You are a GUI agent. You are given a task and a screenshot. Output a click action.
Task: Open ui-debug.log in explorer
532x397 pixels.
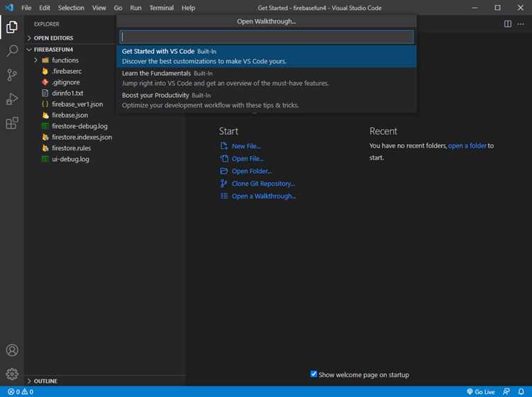pyautogui.click(x=70, y=159)
